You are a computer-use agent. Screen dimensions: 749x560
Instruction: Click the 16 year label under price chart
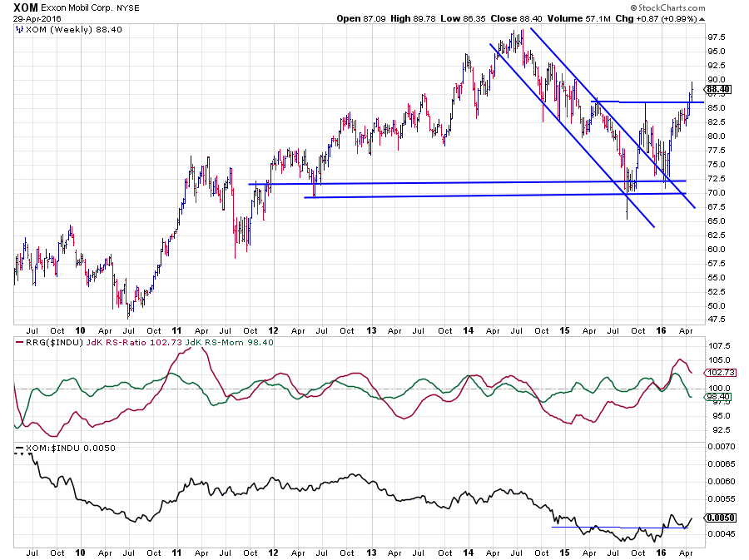tap(661, 330)
